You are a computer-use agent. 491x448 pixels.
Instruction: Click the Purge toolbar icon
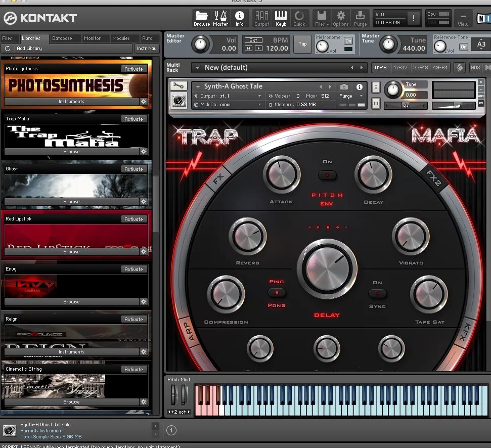(360, 18)
